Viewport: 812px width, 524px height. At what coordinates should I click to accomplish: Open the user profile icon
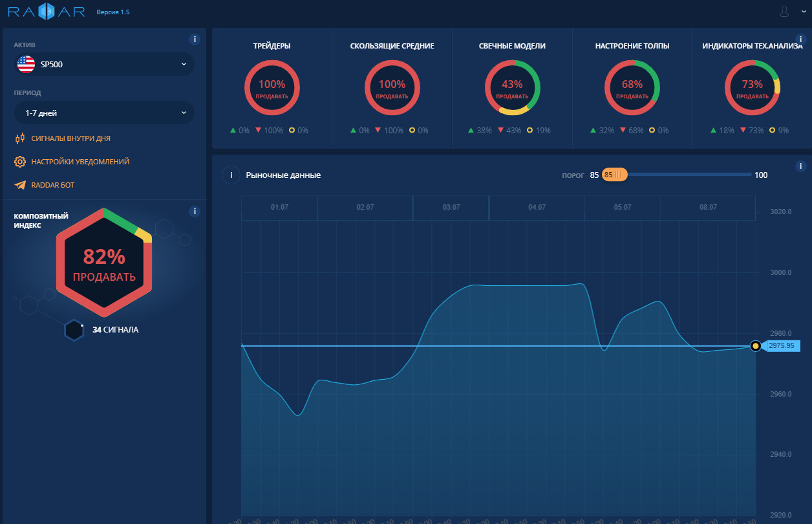click(x=785, y=12)
